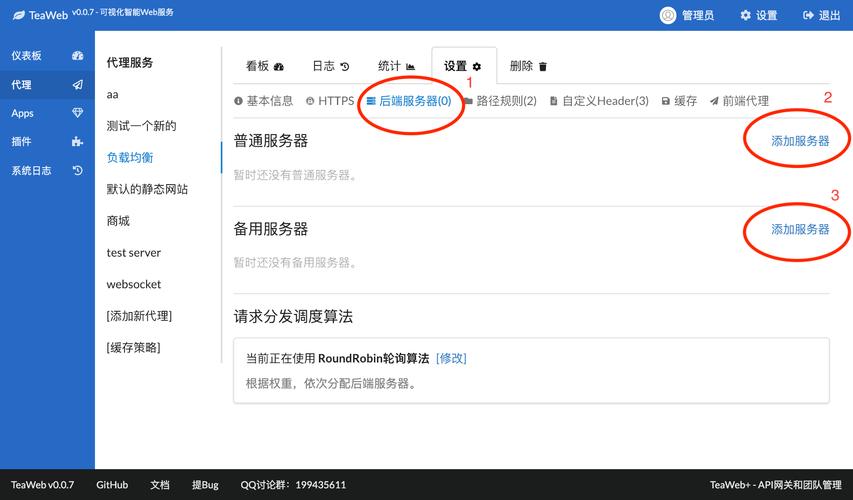Image resolution: width=853 pixels, height=500 pixels.
Task: Open the 删除 tab
Action: 528,66
